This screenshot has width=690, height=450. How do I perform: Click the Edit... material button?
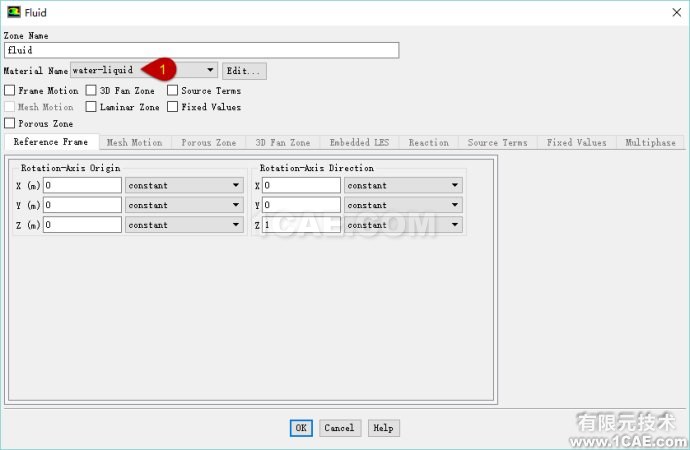click(x=244, y=71)
